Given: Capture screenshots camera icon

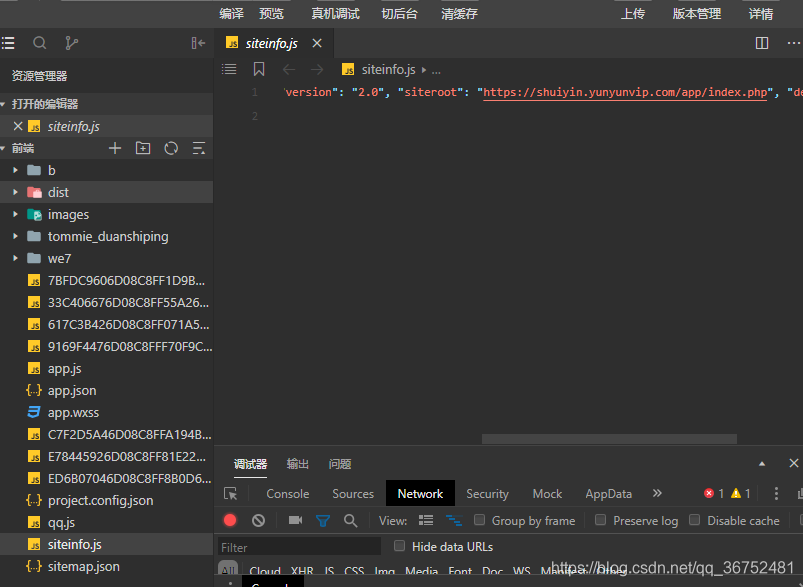Looking at the screenshot, I should (295, 520).
